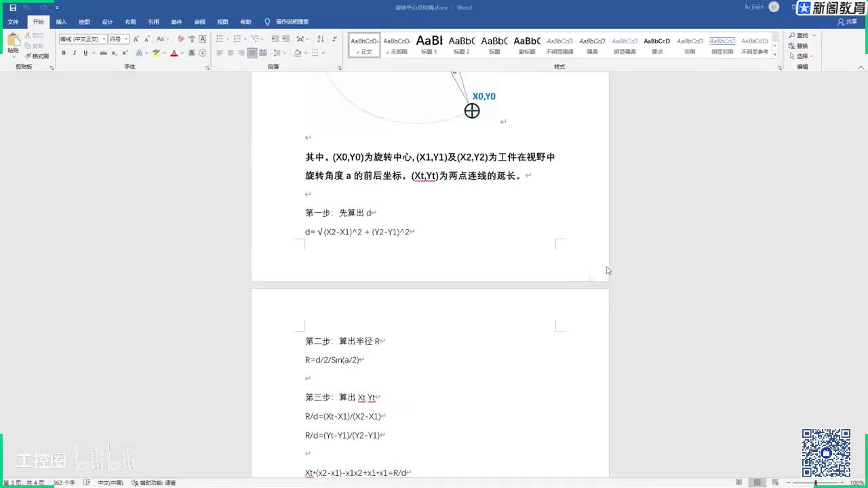Click the Save icon in title bar
The image size is (868, 488).
click(x=13, y=7)
